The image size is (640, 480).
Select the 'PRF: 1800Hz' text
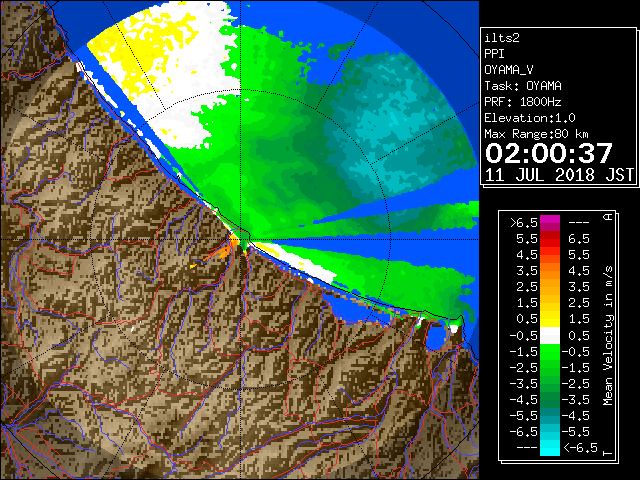523,102
